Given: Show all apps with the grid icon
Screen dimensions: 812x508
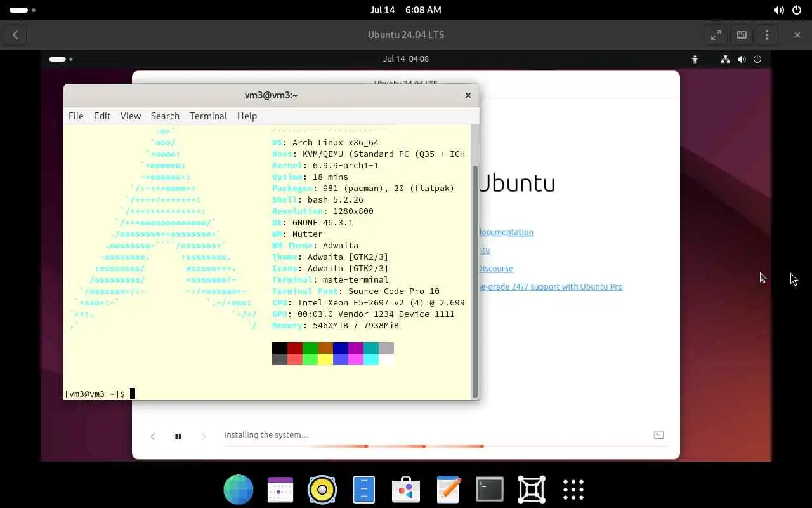Looking at the screenshot, I should point(573,490).
